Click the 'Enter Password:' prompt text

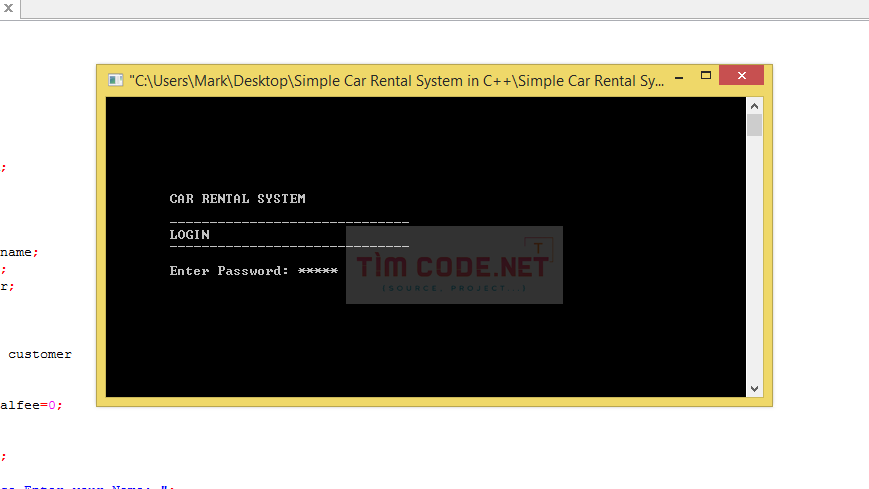point(229,271)
